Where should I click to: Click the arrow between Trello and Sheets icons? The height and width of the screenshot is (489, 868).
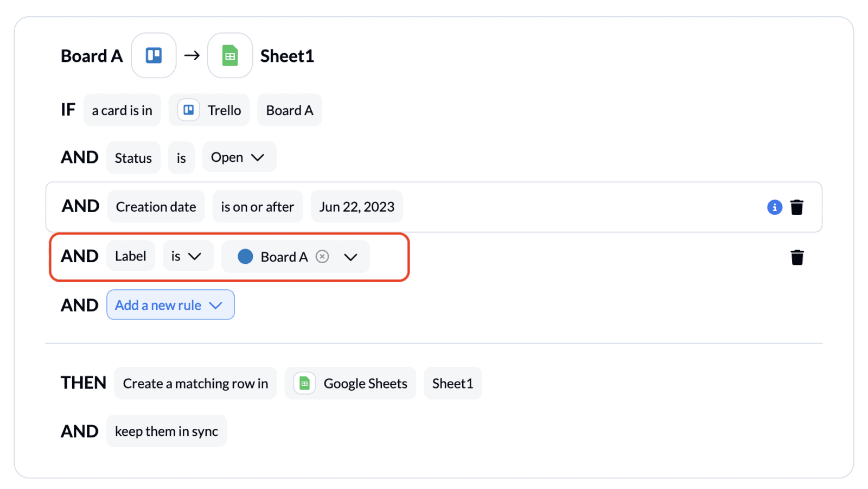[x=192, y=55]
